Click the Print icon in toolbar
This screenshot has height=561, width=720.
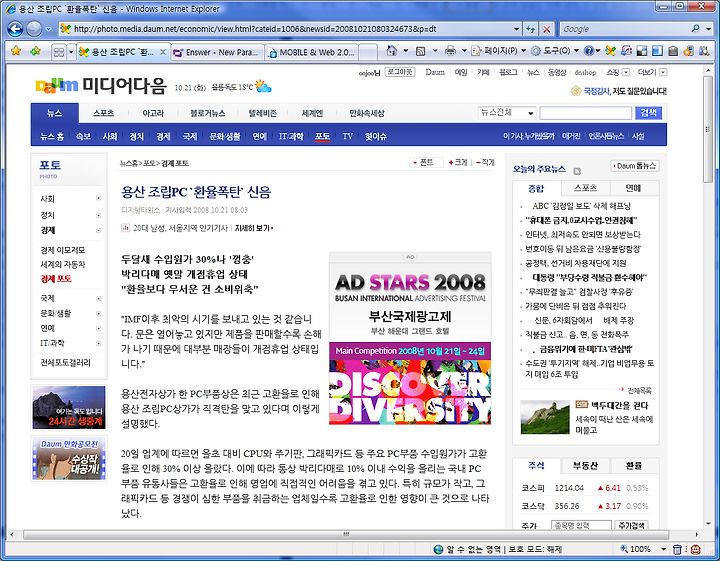coord(450,51)
